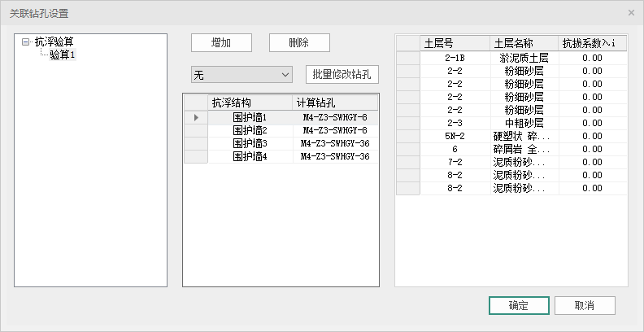Select the 围护墙2 structure cell
Viewport: 644px width, 332px height.
pyautogui.click(x=250, y=131)
